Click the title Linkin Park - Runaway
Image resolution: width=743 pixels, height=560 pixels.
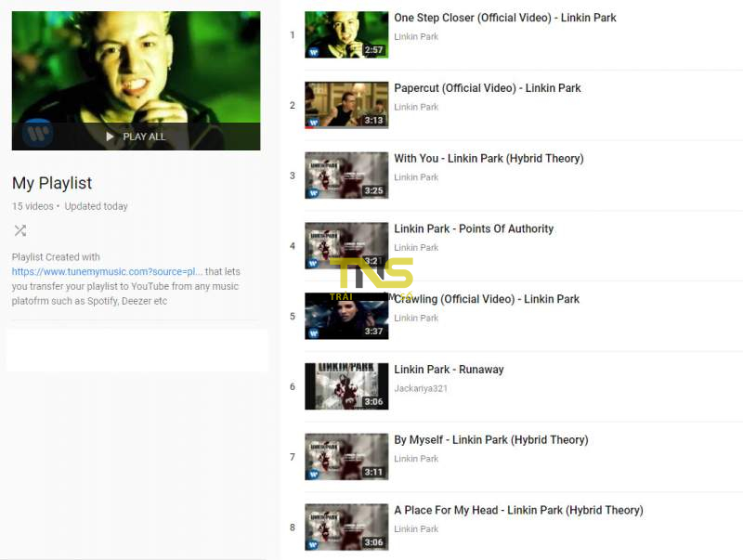coord(449,370)
